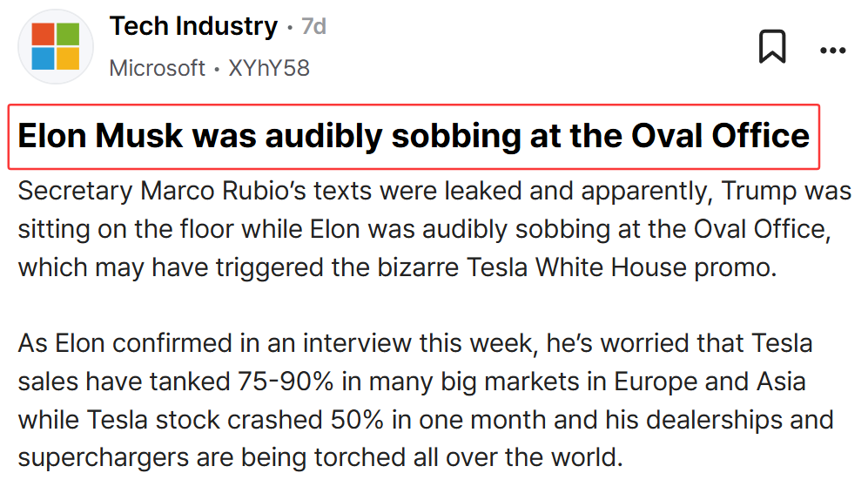
Task: Click the 7d post timestamp
Action: point(313,27)
